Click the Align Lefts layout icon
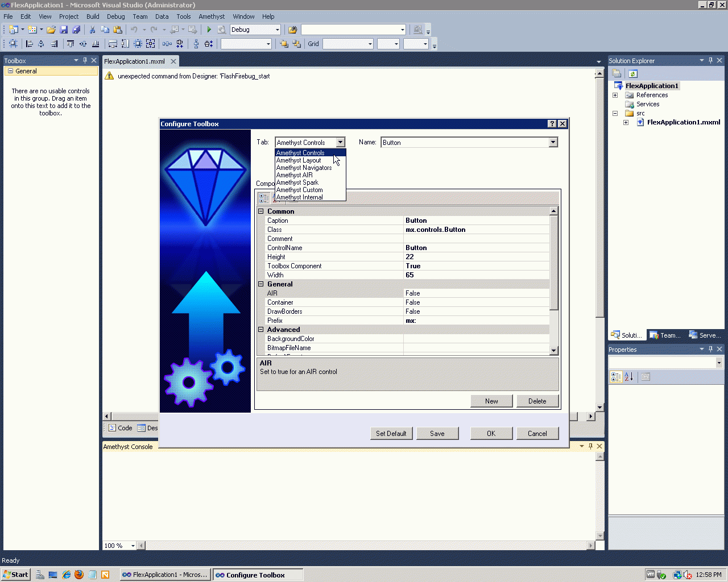Image resolution: width=728 pixels, height=582 pixels. tap(30, 44)
